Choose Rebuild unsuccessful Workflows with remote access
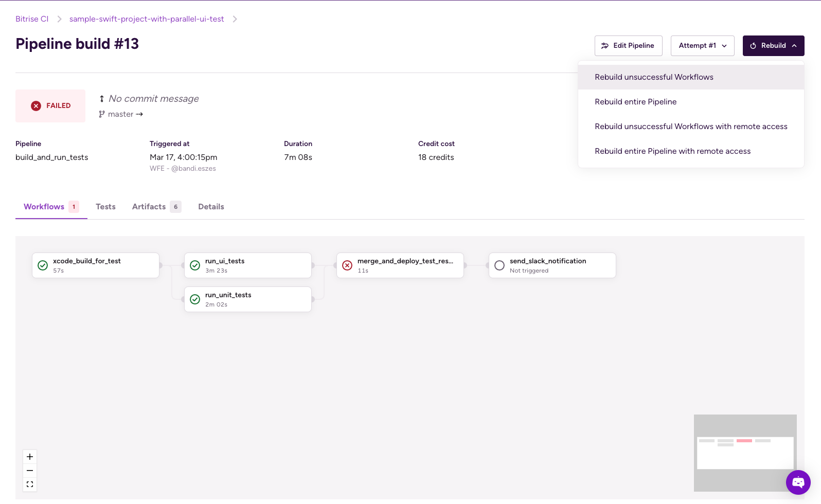This screenshot has width=821, height=504. pos(691,127)
